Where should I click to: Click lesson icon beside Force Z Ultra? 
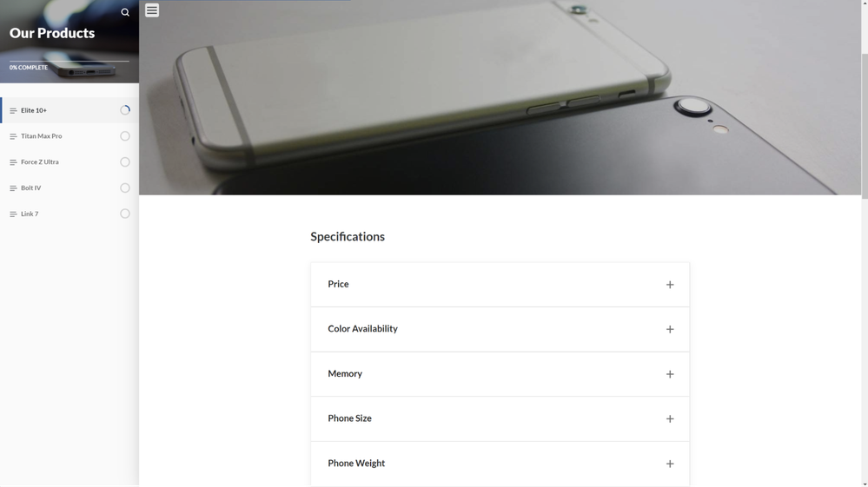(x=13, y=162)
